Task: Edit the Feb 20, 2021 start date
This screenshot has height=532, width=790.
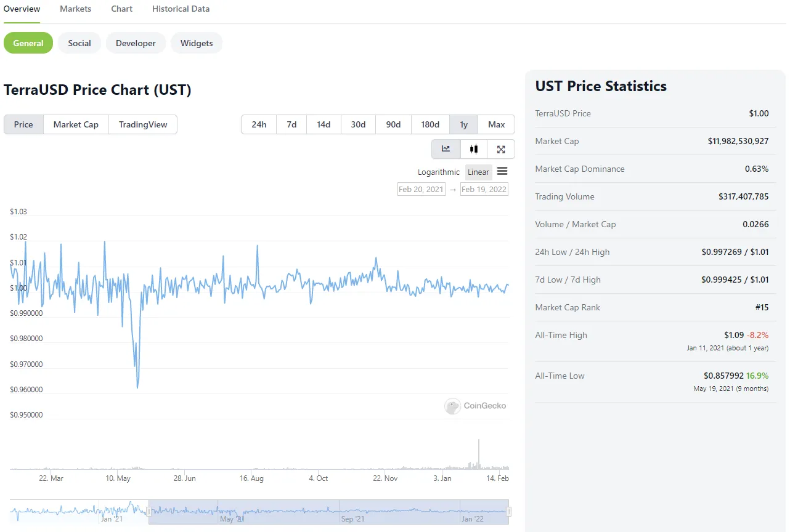Action: [421, 189]
